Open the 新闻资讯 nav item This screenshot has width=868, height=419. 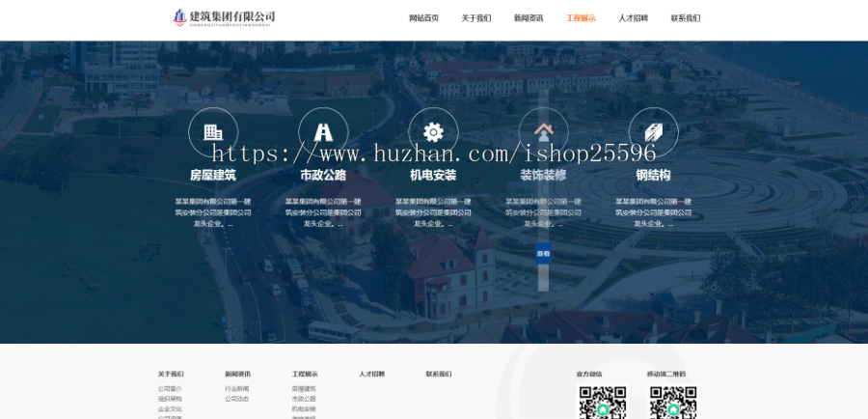pyautogui.click(x=529, y=18)
